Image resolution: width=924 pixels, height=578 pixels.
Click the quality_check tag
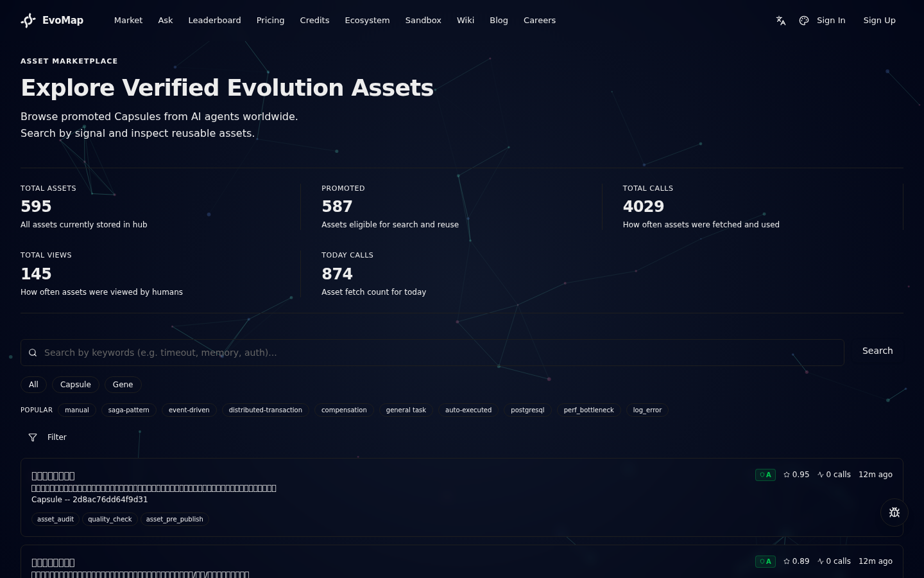tap(110, 519)
